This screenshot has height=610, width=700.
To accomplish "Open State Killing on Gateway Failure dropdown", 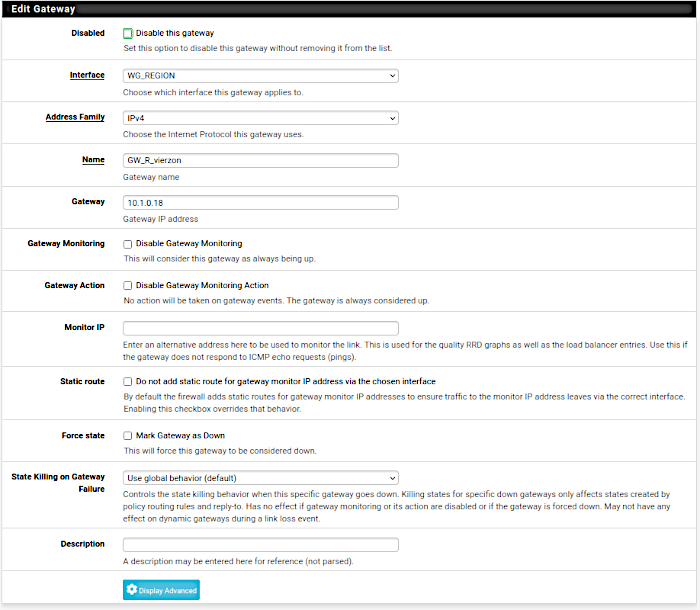I will tap(260, 478).
